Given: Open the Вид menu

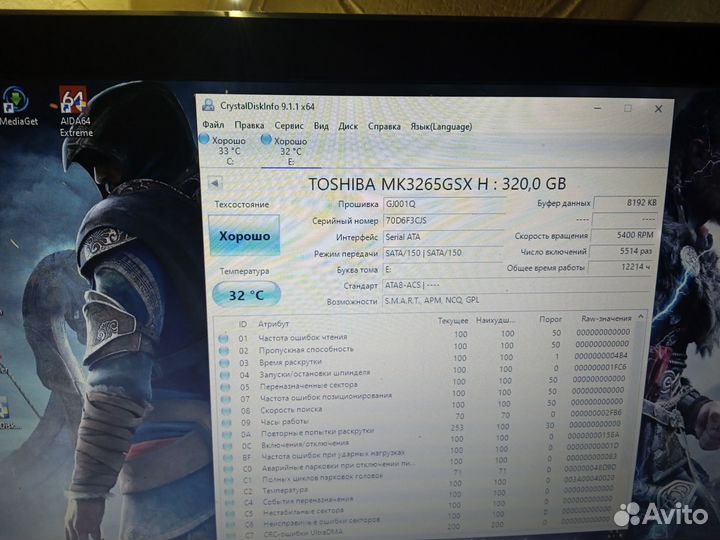Looking at the screenshot, I should [321, 125].
